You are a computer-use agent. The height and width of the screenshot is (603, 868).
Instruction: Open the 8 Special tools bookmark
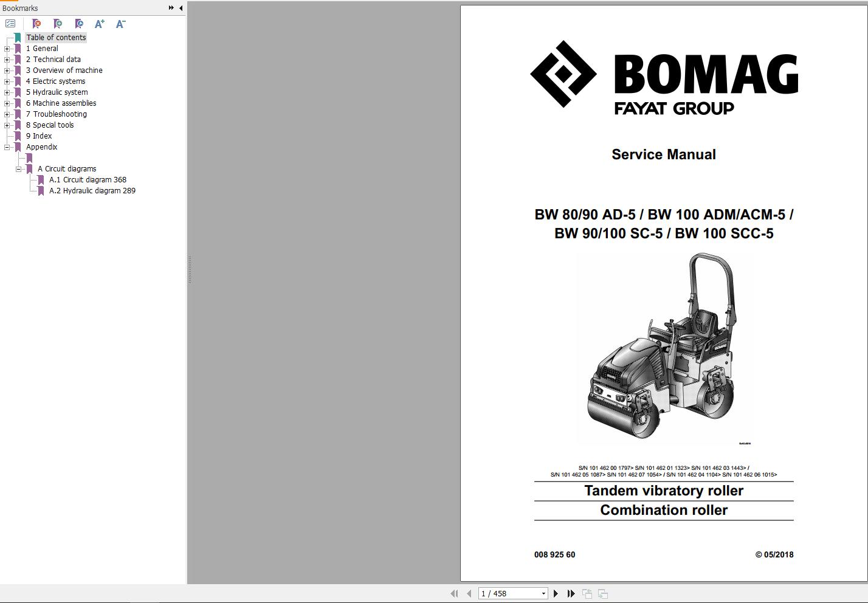(x=50, y=125)
